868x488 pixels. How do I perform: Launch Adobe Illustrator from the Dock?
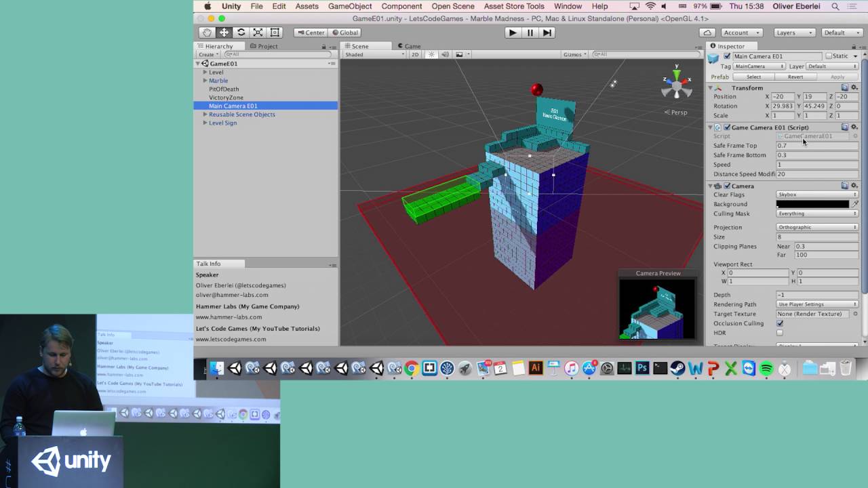point(536,369)
